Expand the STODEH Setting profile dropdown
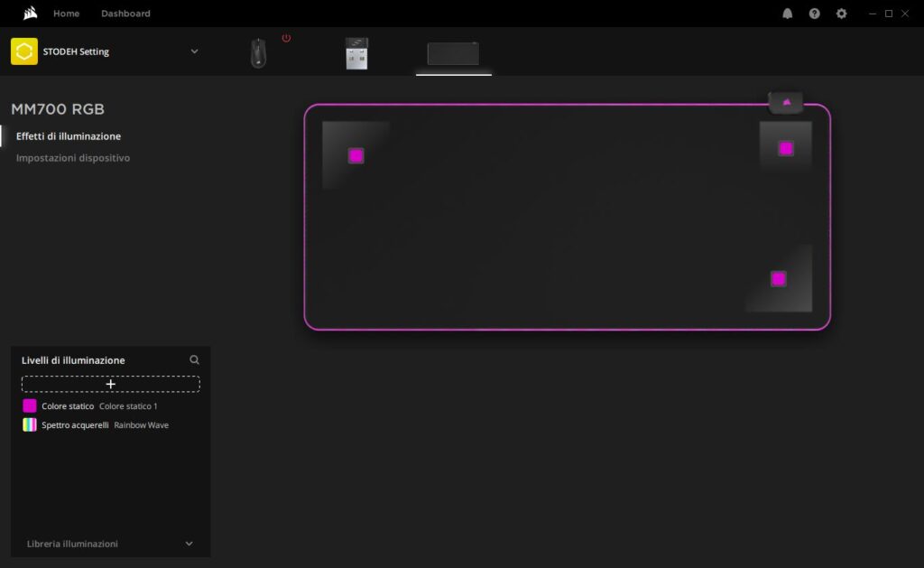The height and width of the screenshot is (568, 924). pyautogui.click(x=195, y=51)
